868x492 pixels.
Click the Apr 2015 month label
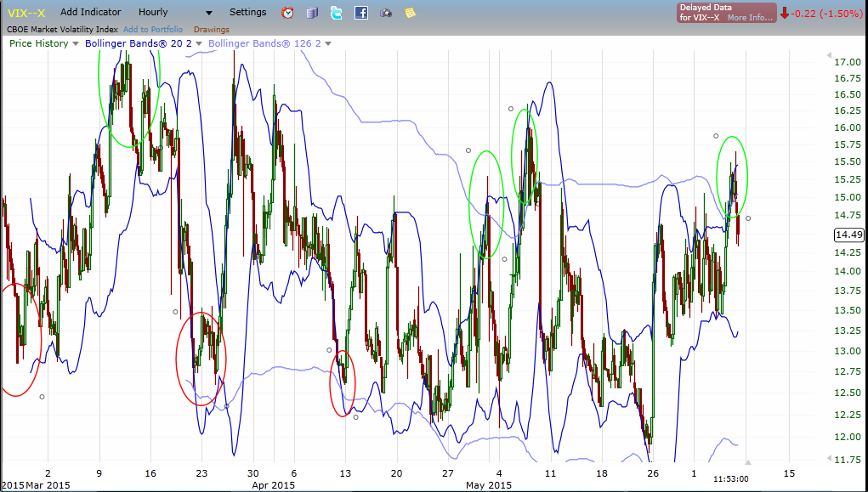click(x=273, y=485)
